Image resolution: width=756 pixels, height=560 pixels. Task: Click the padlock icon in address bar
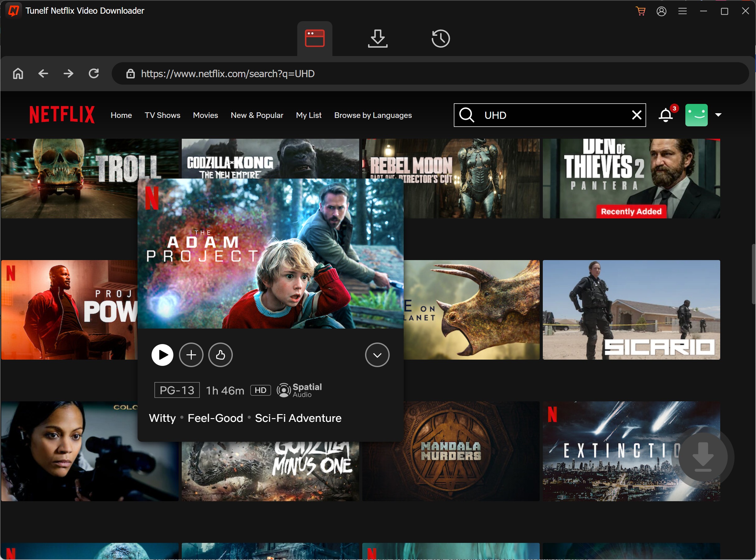[x=131, y=73]
